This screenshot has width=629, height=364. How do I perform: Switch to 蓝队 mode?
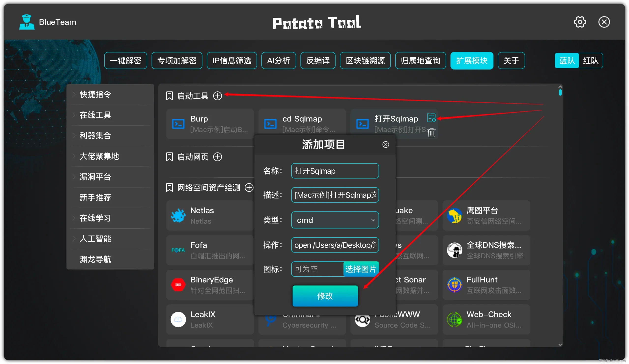point(567,61)
